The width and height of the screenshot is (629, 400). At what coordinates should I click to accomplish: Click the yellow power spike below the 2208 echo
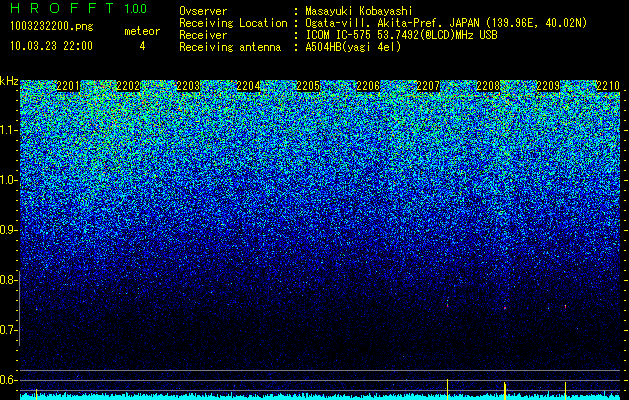505,391
